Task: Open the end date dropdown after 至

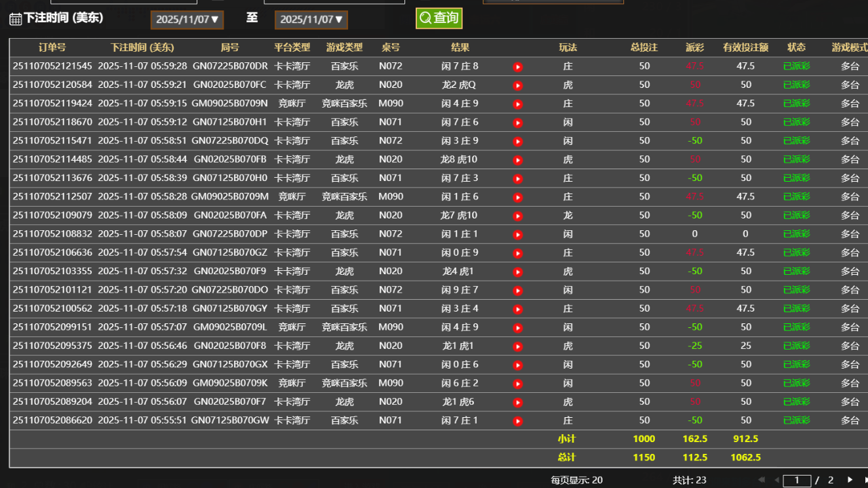Action: [311, 20]
